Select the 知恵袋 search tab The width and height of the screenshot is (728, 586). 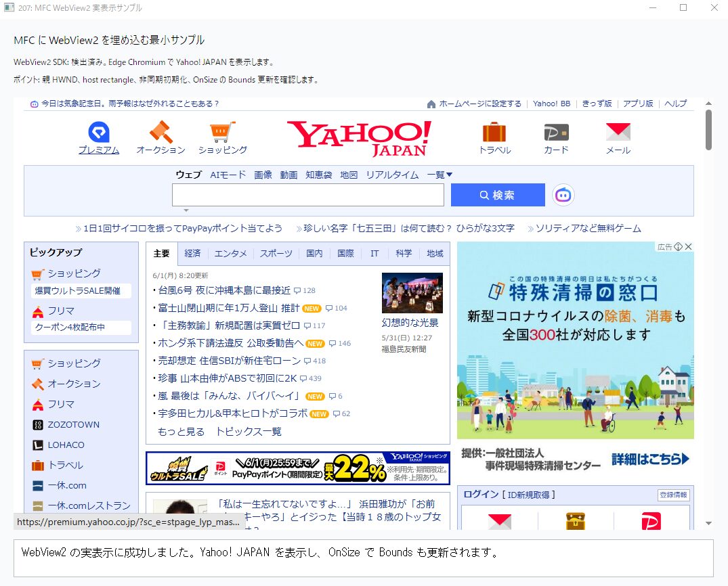[x=318, y=175]
